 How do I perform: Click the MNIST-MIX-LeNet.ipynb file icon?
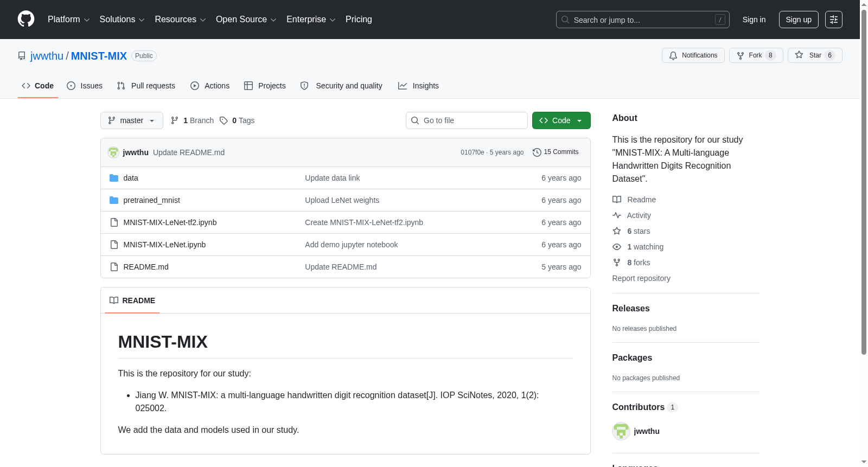(114, 245)
